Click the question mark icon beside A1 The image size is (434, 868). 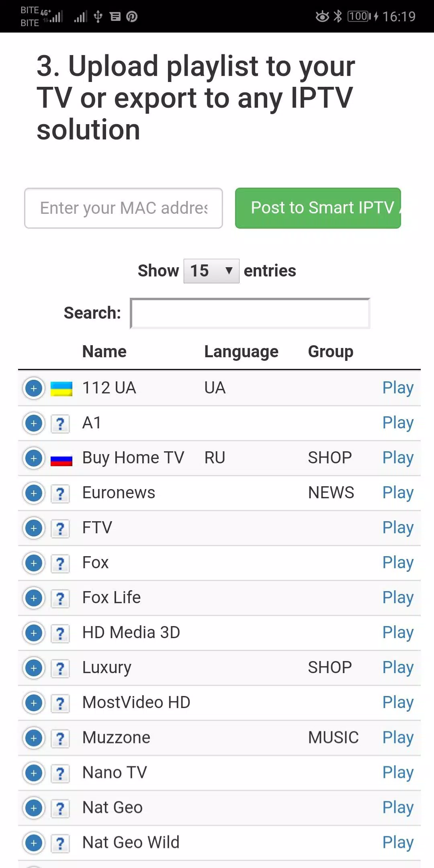[x=60, y=424]
